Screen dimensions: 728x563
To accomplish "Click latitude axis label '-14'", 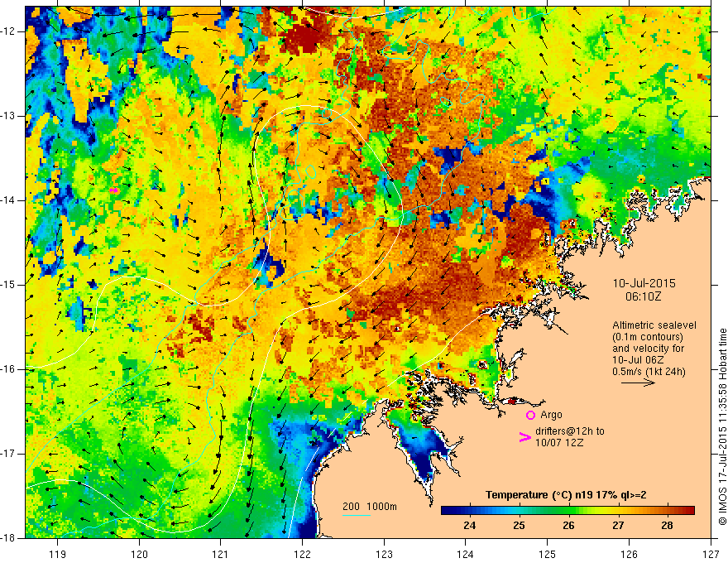I will [x=9, y=200].
